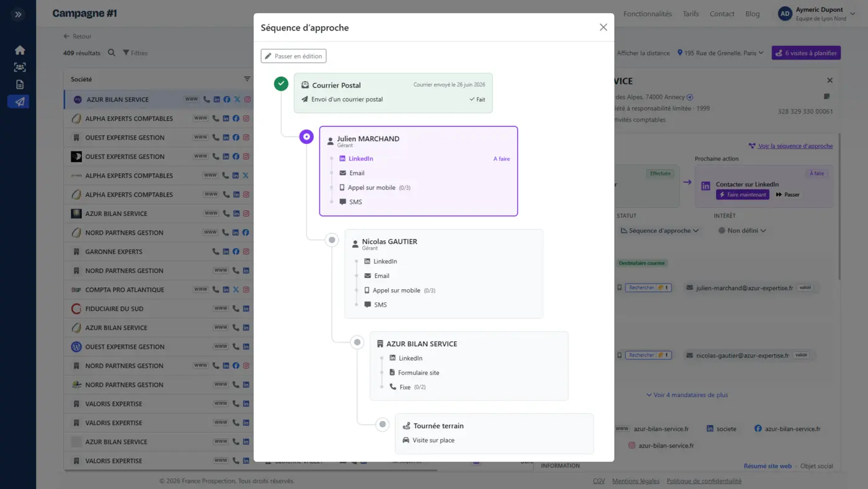The width and height of the screenshot is (868, 489).
Task: Open the Blog menu item
Action: [x=752, y=14]
